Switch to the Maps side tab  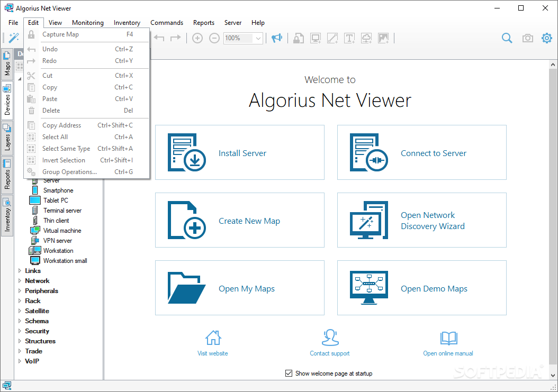point(7,65)
